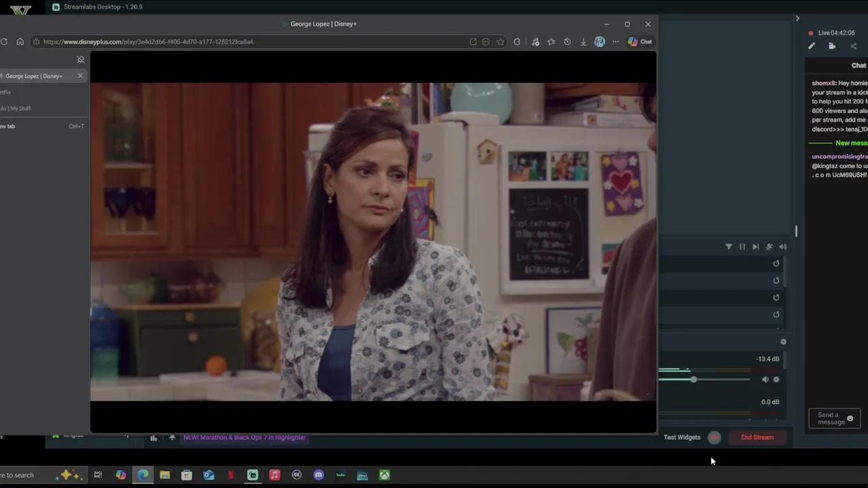Click the Edit stream info pencil icon in Streamlabs
The width and height of the screenshot is (868, 488).
point(812,46)
